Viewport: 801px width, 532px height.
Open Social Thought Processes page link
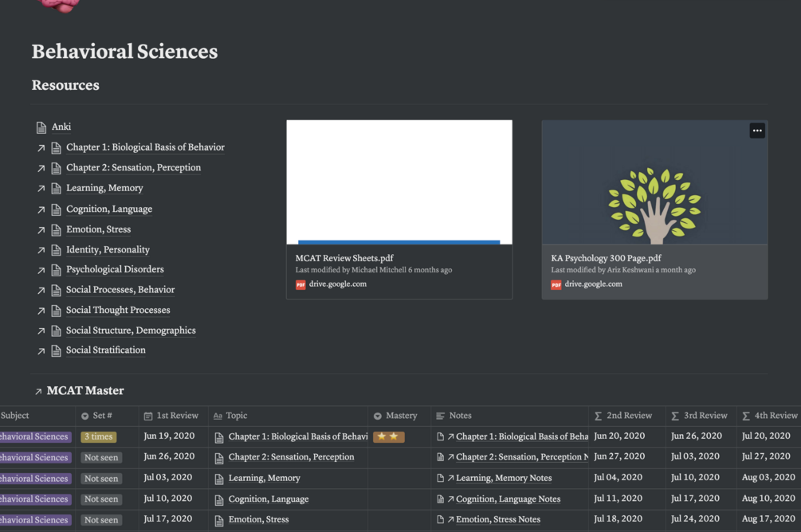[x=118, y=310]
